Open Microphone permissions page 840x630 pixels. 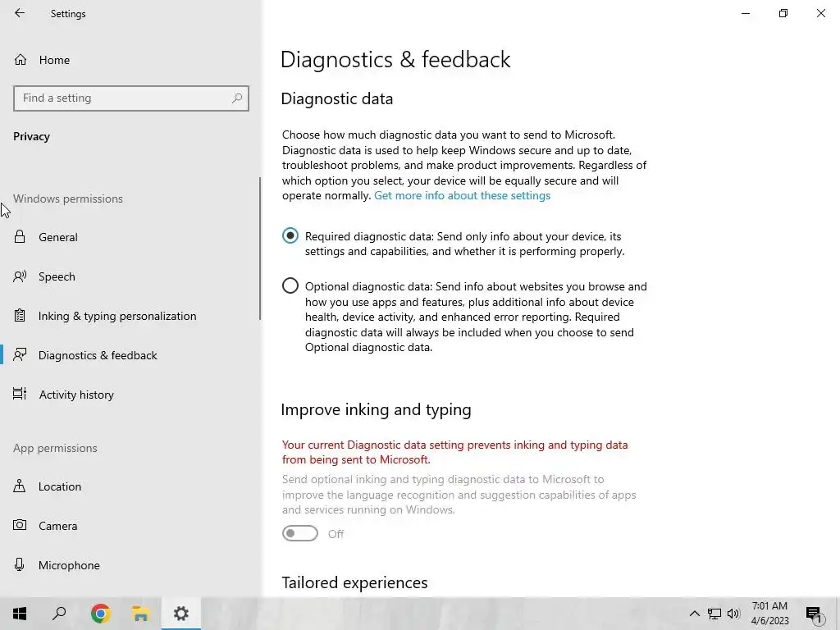tap(131, 565)
